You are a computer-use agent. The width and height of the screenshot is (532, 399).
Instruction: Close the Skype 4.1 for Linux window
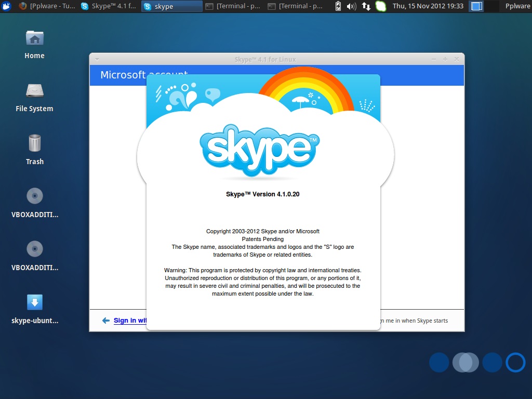(457, 59)
